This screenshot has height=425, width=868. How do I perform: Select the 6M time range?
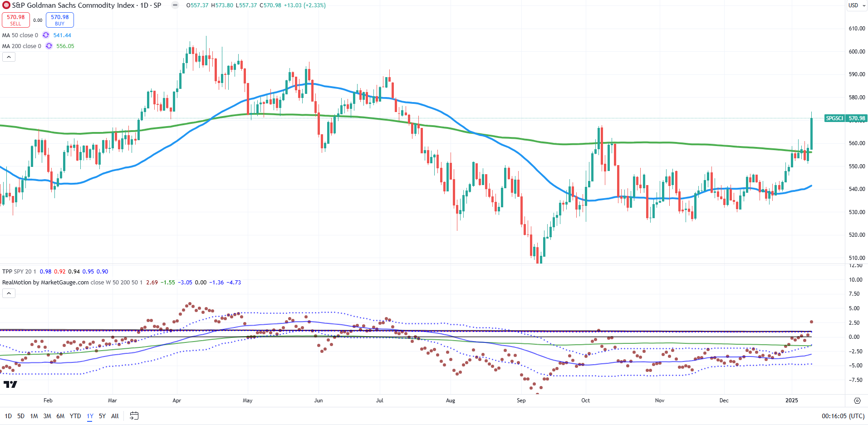click(60, 416)
